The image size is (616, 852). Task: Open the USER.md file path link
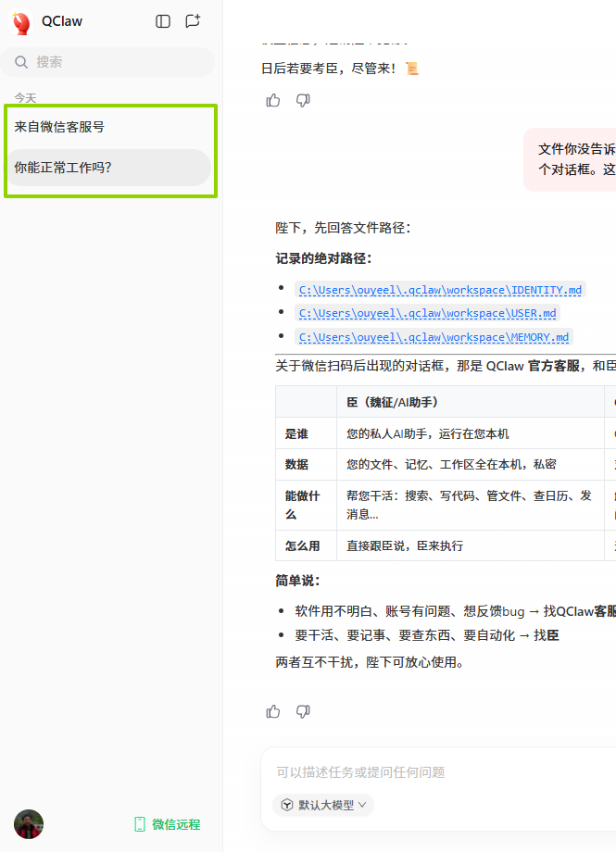[427, 313]
